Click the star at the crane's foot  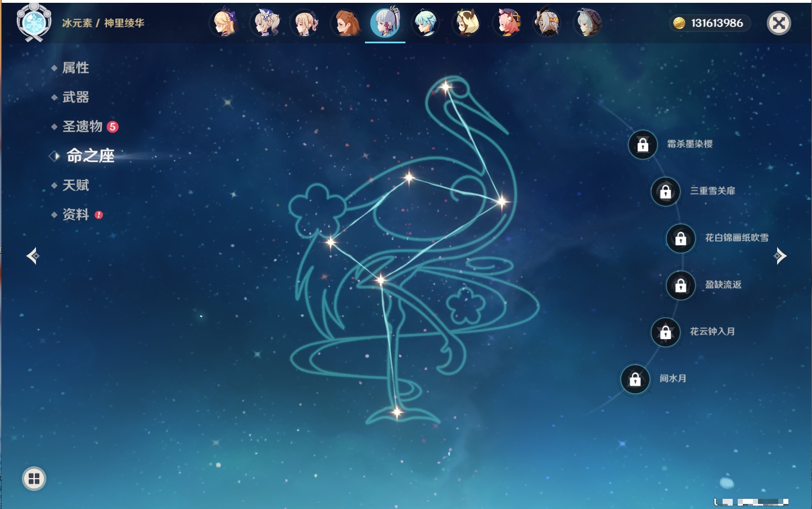tap(397, 412)
